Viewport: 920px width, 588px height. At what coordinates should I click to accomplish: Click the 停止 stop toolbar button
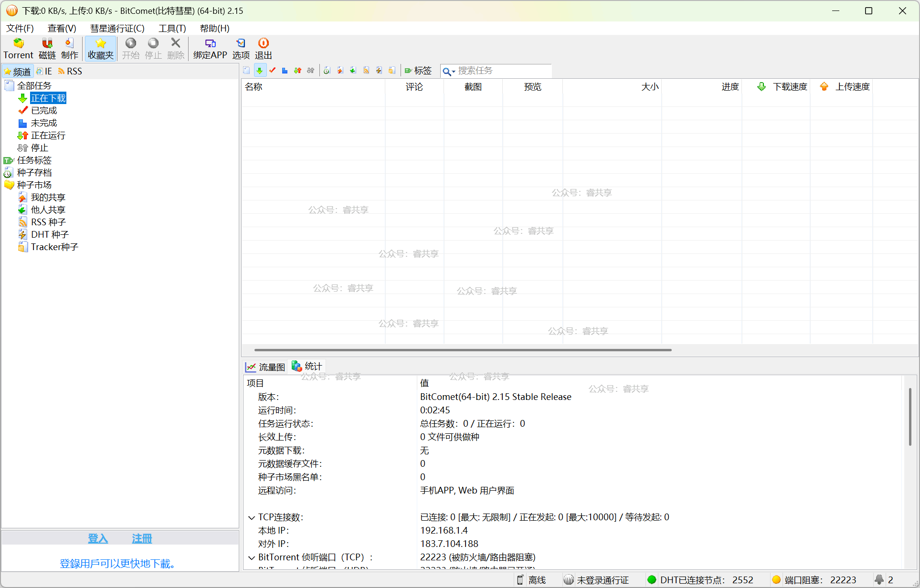(153, 49)
